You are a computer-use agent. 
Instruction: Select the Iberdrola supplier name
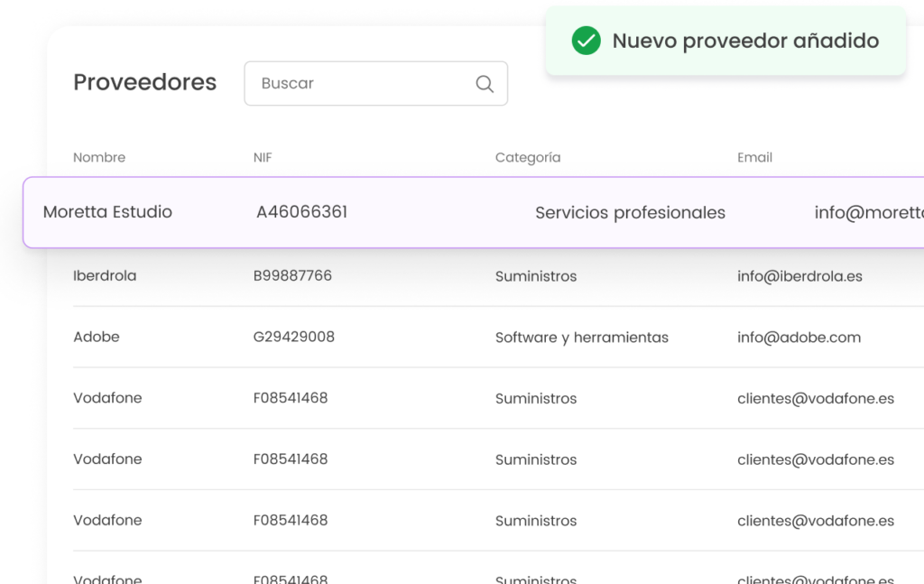105,276
